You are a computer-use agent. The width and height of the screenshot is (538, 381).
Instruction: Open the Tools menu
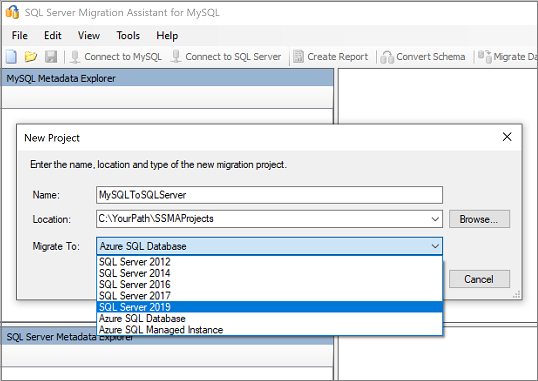(x=128, y=35)
